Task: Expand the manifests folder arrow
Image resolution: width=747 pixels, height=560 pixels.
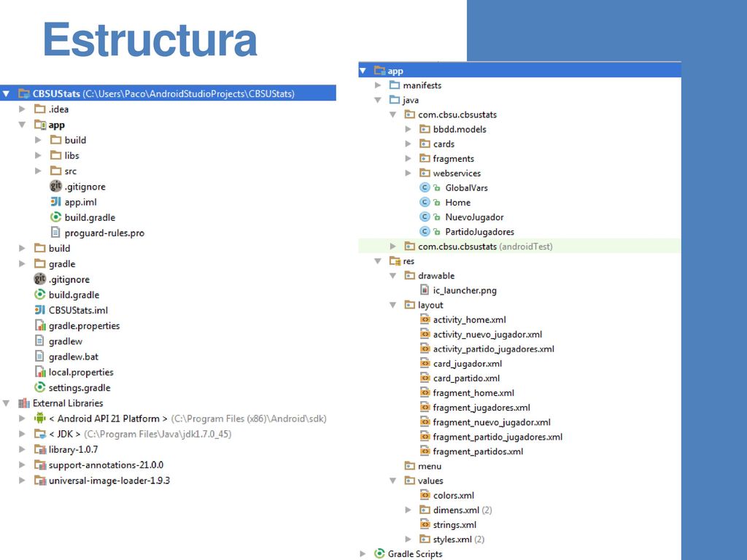Action: point(378,85)
